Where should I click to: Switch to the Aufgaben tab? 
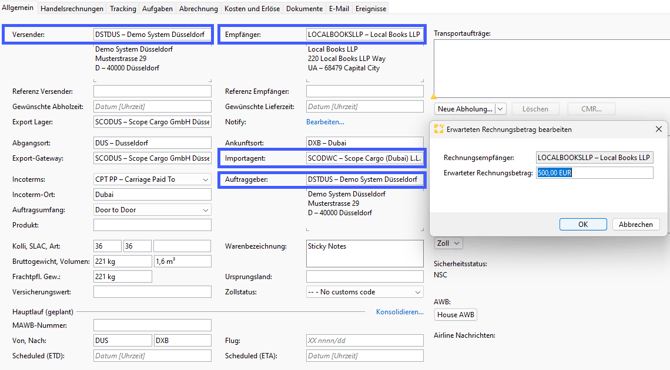click(x=157, y=9)
